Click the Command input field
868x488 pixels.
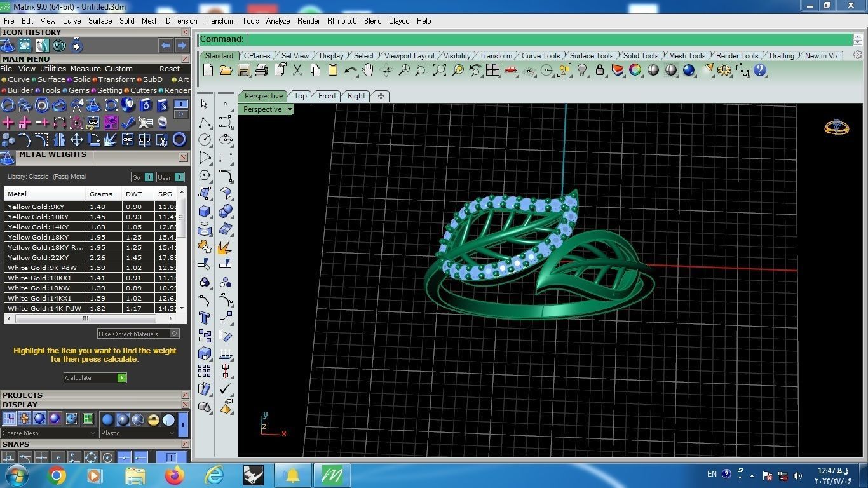point(548,39)
